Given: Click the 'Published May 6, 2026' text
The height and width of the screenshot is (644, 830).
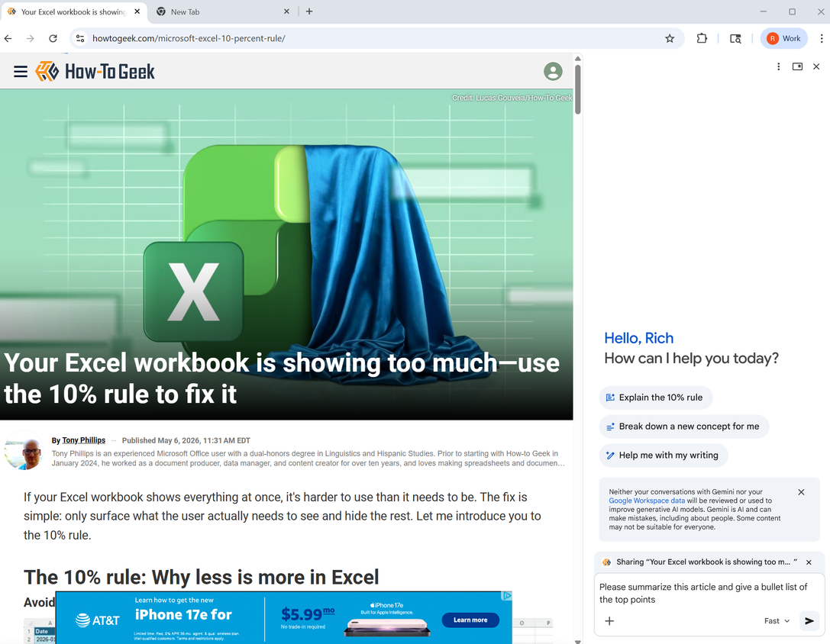Looking at the screenshot, I should (186, 440).
